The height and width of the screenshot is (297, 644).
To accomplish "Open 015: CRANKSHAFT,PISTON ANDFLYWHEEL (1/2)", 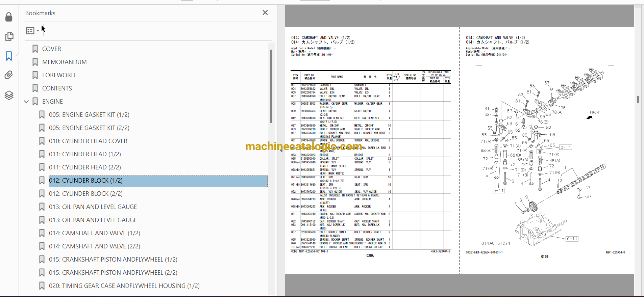I will [113, 260].
